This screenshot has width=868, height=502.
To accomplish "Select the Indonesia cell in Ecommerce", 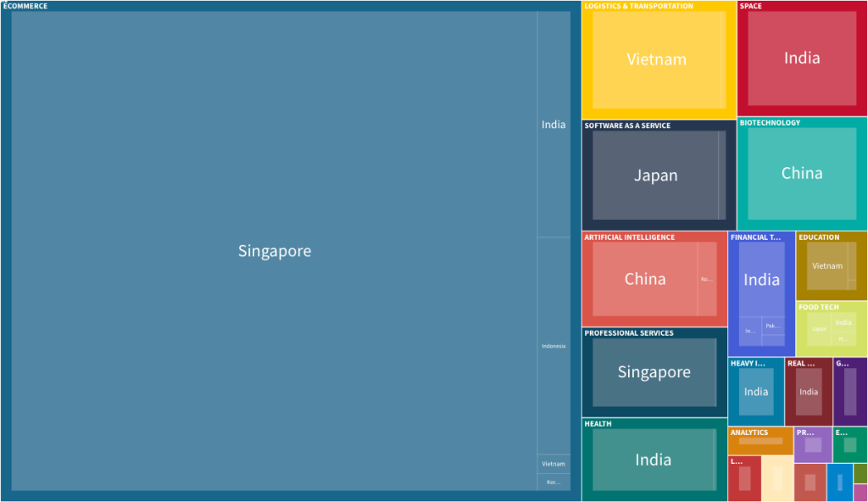I will (x=554, y=346).
